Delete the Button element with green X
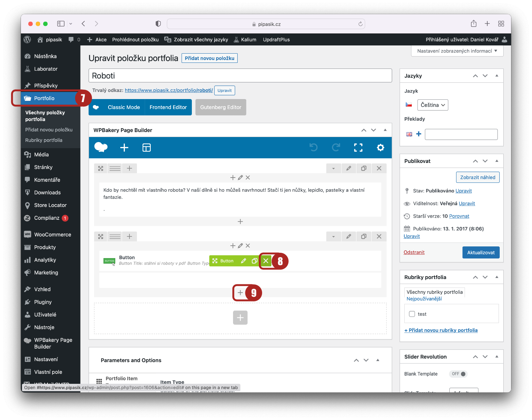Screen dimensions: 532x420 [x=266, y=261]
